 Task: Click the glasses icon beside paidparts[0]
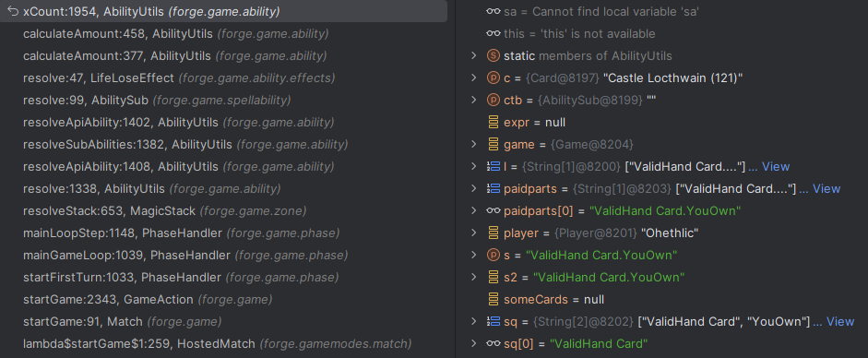(x=493, y=210)
